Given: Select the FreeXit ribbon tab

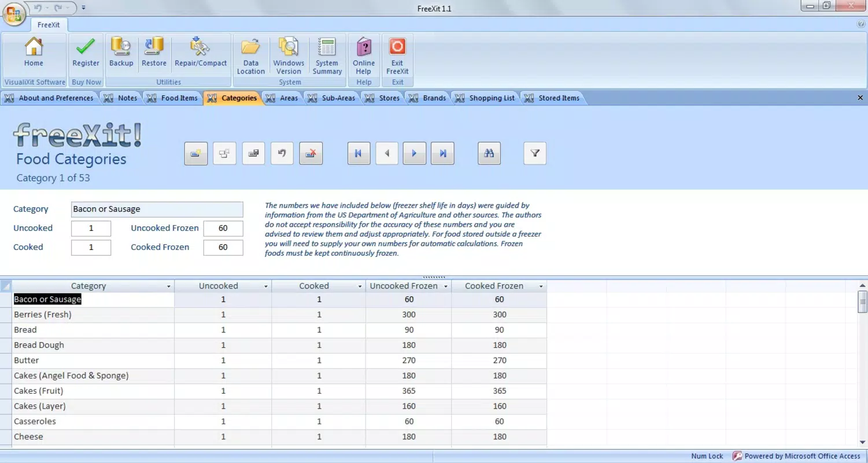Looking at the screenshot, I should 49,25.
